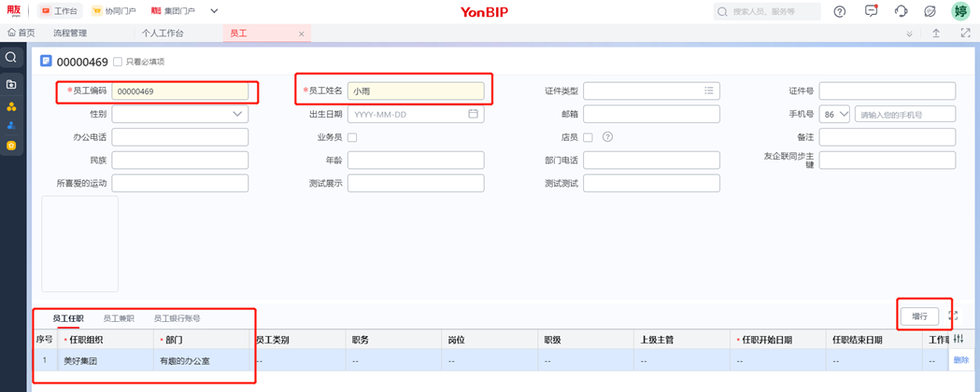Switch to 协同门户 portal
980x392 pixels.
pos(113,11)
